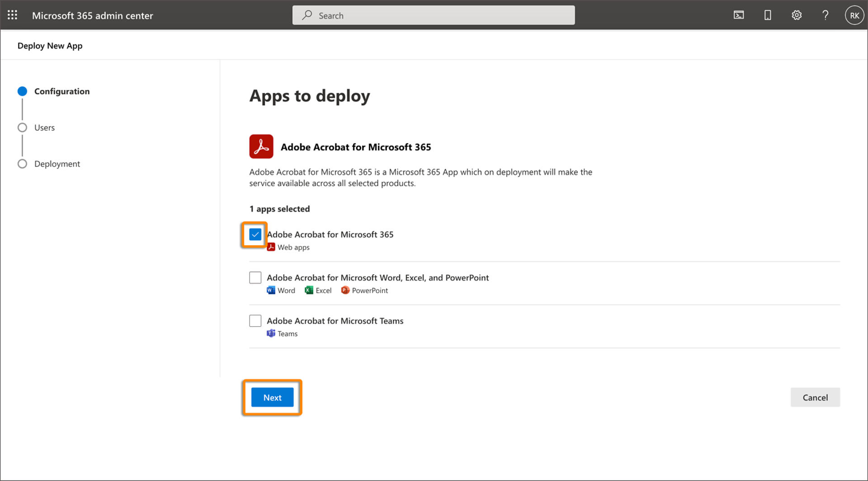Click the Cancel button
The height and width of the screenshot is (481, 868).
(815, 397)
